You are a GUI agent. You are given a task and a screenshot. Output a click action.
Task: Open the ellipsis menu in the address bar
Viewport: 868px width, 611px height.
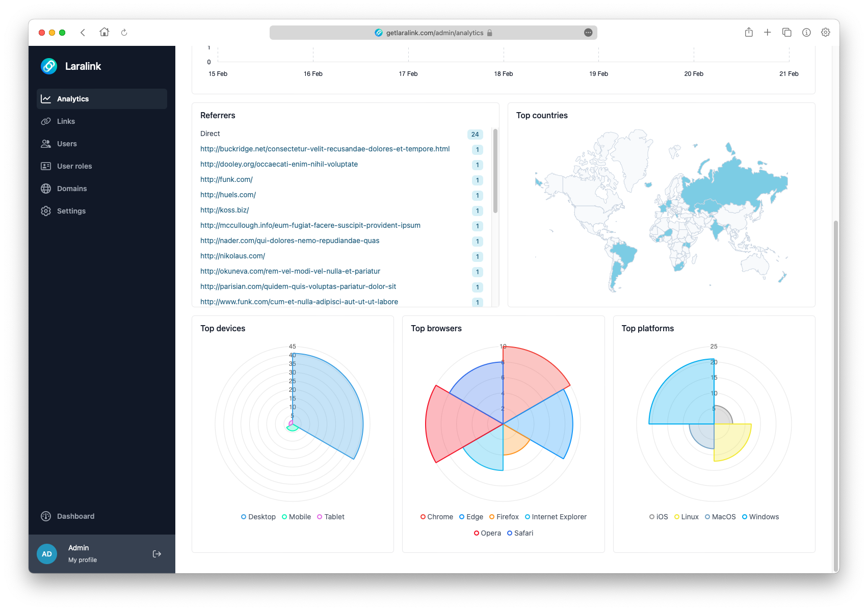(588, 32)
